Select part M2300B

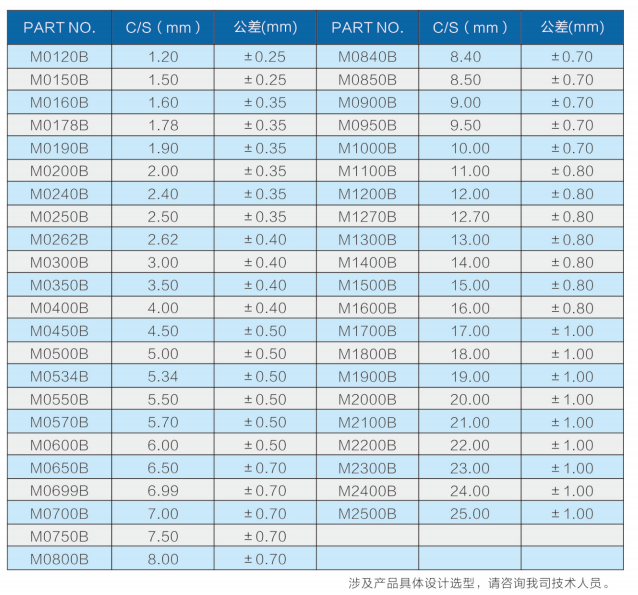(x=367, y=468)
